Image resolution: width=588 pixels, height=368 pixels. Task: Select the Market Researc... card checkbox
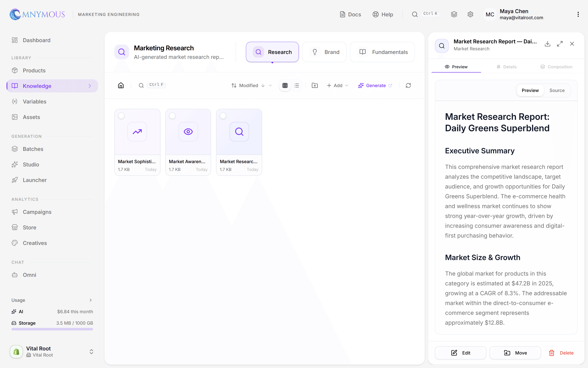(223, 116)
